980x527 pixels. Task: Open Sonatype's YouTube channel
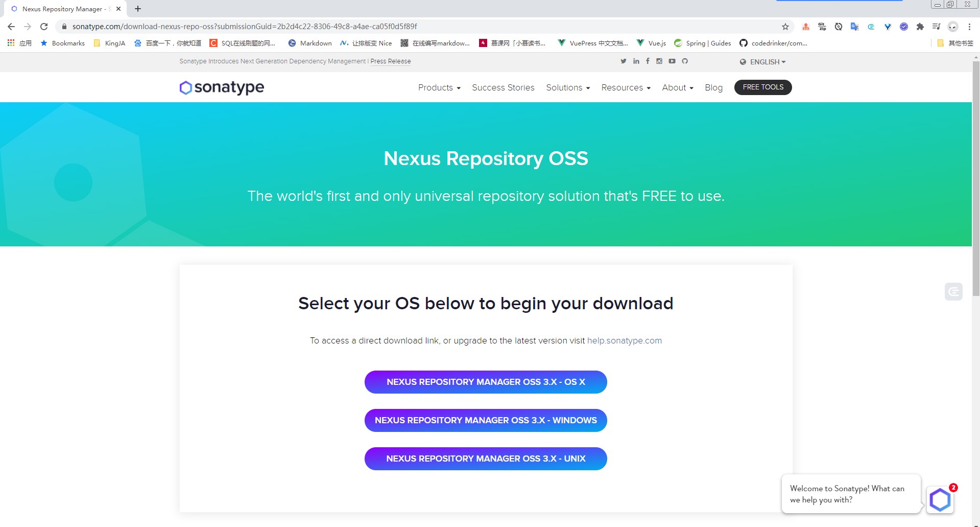pos(672,61)
